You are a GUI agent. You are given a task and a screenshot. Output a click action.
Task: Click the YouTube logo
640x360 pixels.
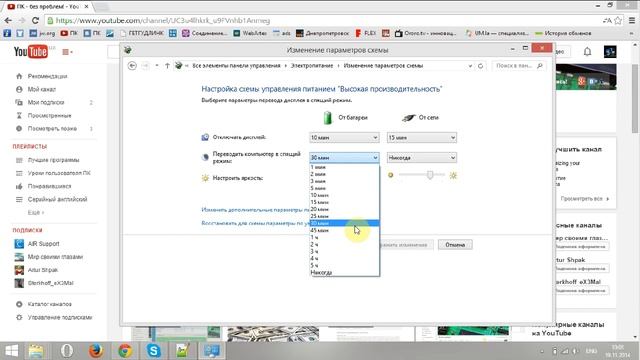point(31,52)
